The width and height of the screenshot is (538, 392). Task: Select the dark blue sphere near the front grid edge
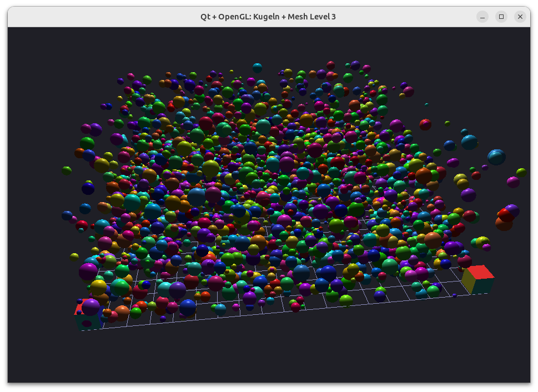(188, 307)
